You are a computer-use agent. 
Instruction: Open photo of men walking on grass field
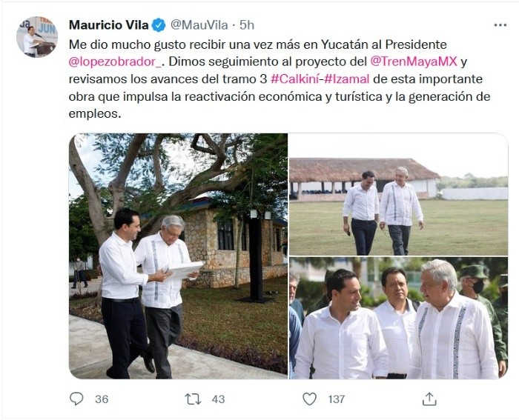(x=399, y=195)
